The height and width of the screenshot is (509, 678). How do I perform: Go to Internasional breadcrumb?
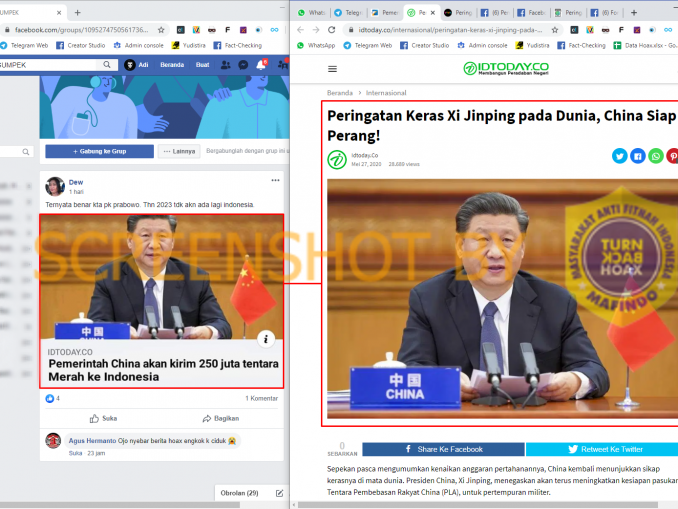(x=386, y=93)
